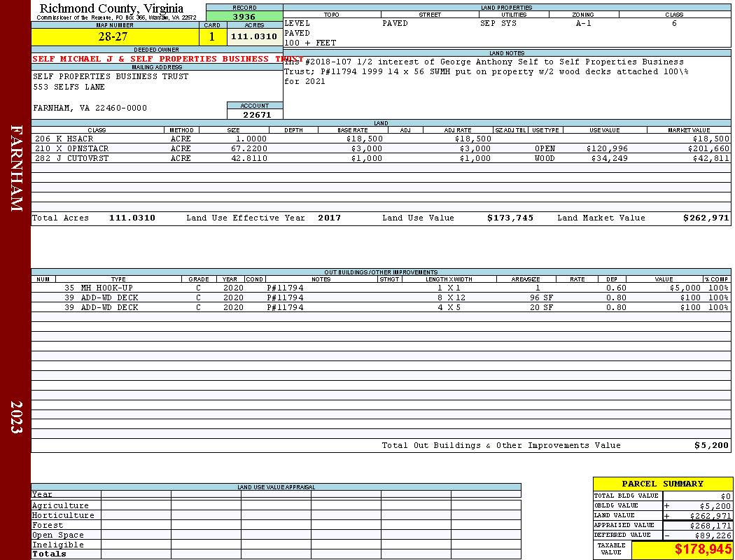
Task: Click the SEP SYS utilities value
Action: click(498, 23)
